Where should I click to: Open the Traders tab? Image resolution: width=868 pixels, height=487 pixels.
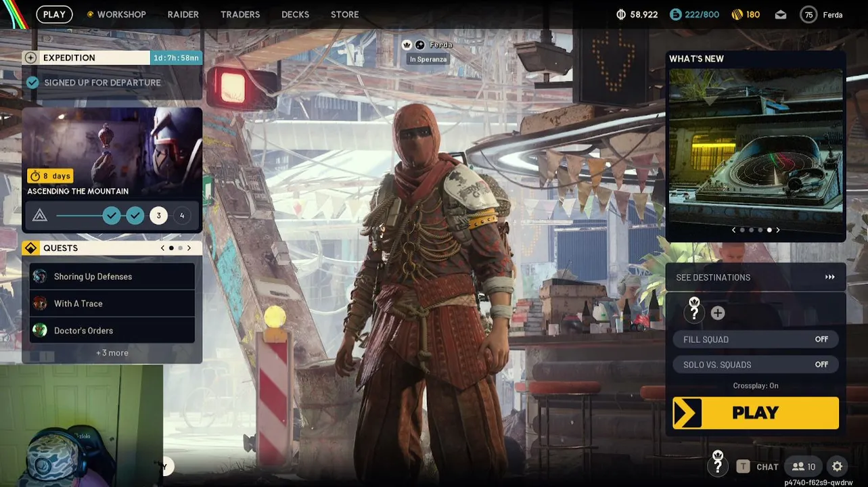[x=240, y=14]
